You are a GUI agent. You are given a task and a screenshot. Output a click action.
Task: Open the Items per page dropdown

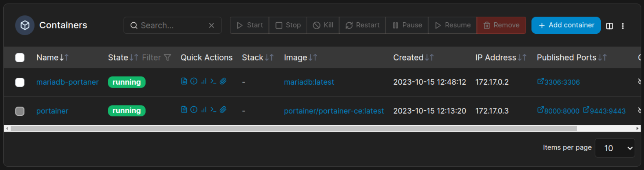tap(615, 148)
